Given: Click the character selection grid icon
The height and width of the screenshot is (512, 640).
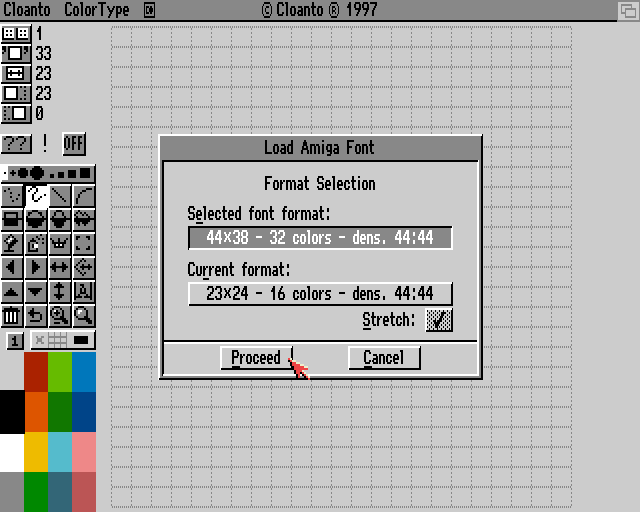Looking at the screenshot, I should pyautogui.click(x=16, y=33).
